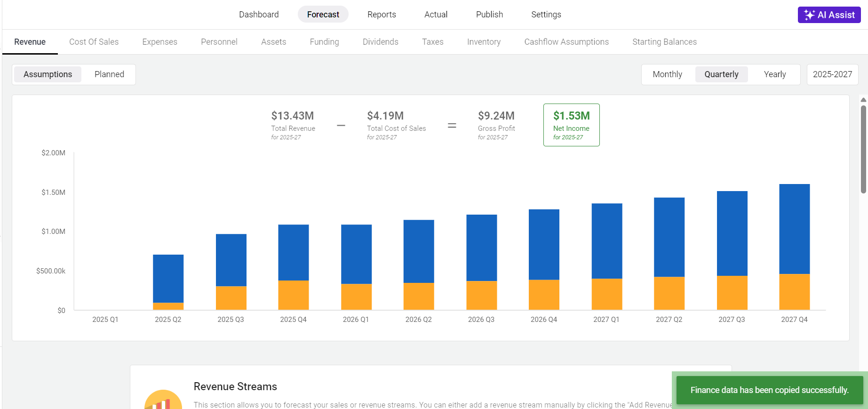This screenshot has height=409, width=868.
Task: Click the Publish navigation link
Action: (x=489, y=15)
